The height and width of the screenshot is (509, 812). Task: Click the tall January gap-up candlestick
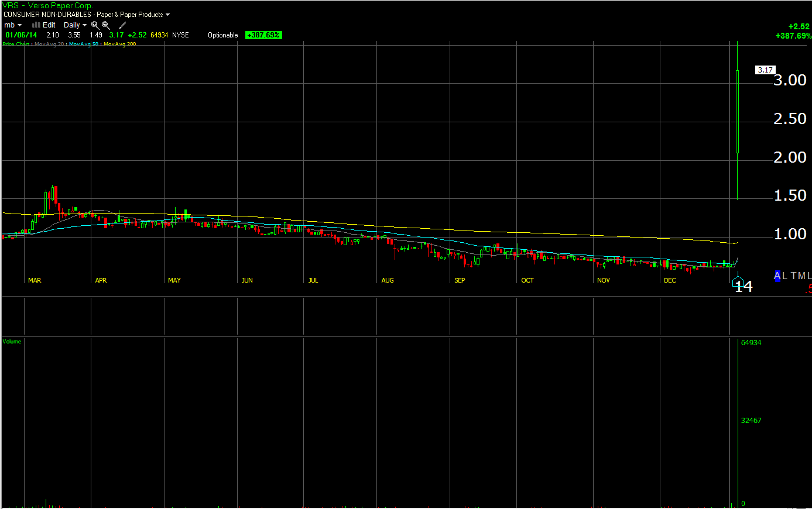tap(737, 112)
